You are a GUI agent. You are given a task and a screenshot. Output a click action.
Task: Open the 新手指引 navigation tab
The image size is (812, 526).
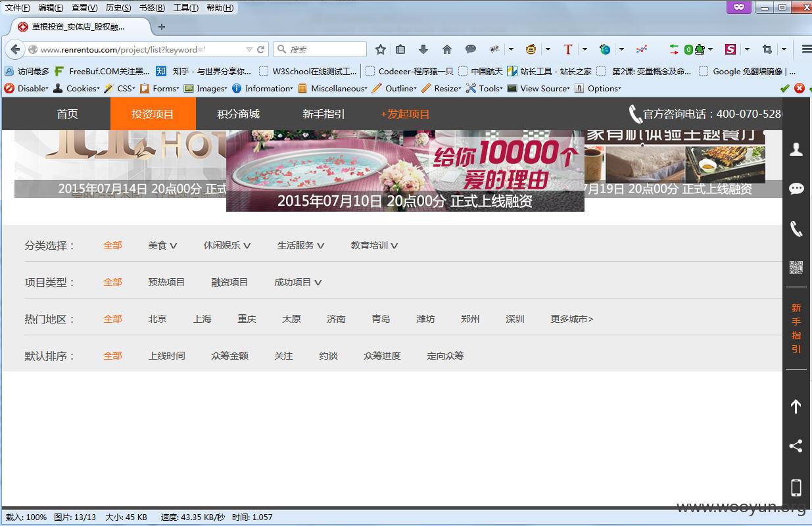(x=323, y=114)
